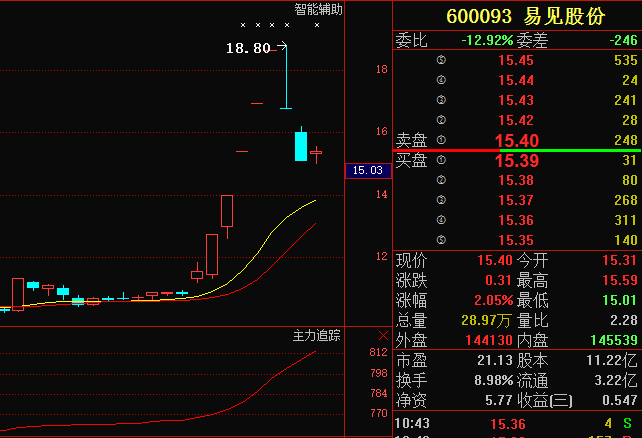
Task: Open the 智能辅助 smart assist option
Action: click(317, 9)
